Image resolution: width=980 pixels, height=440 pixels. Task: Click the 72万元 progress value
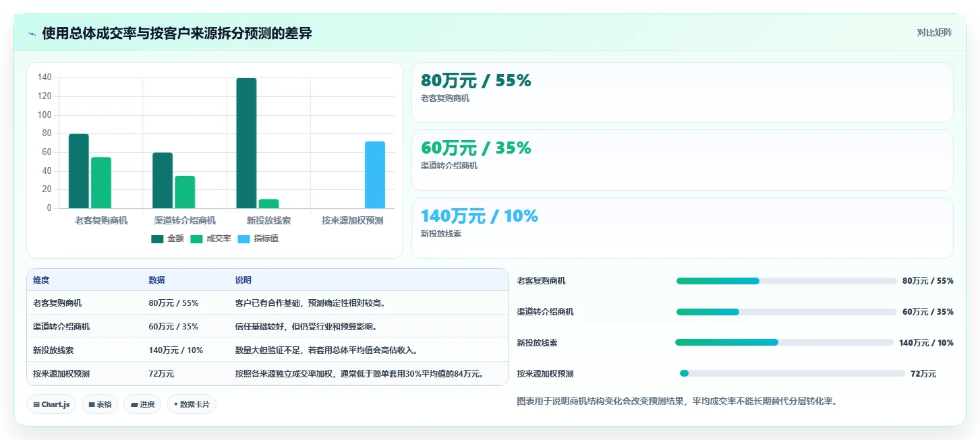(923, 374)
